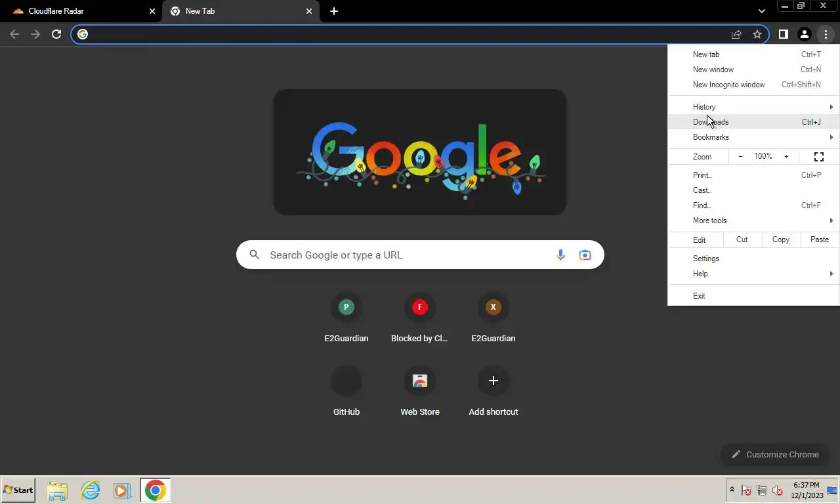Screen dimensions: 840x504
Task: Choose New tab from the menu
Action: pyautogui.click(x=753, y=54)
